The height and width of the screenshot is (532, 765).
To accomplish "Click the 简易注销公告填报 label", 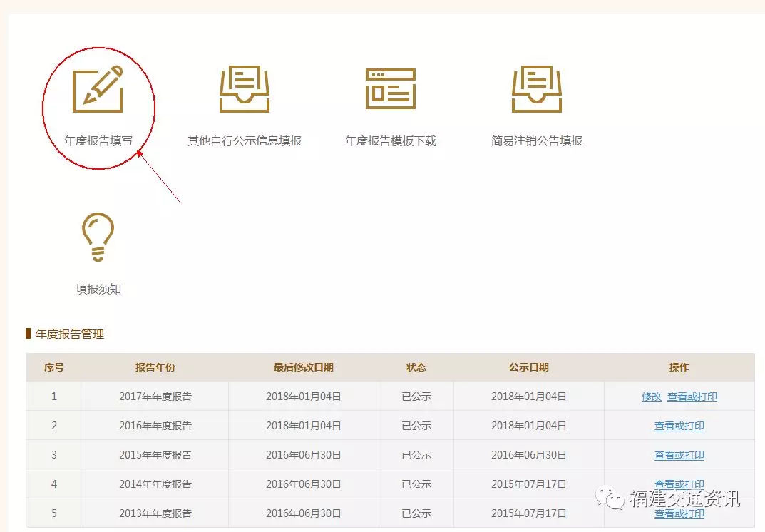I will (537, 141).
